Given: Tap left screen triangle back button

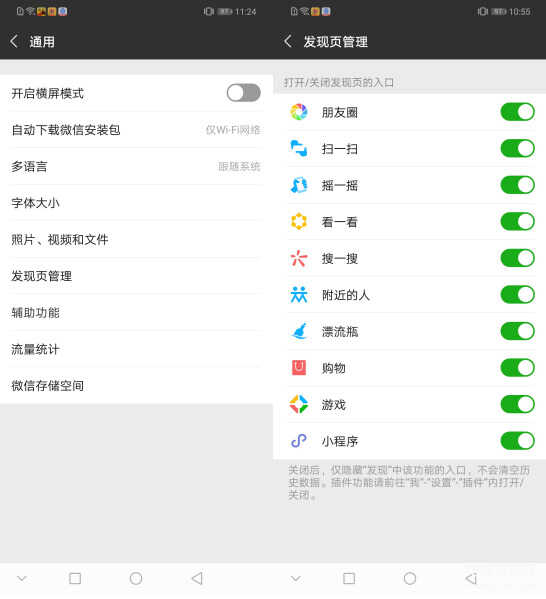Looking at the screenshot, I should point(197,578).
